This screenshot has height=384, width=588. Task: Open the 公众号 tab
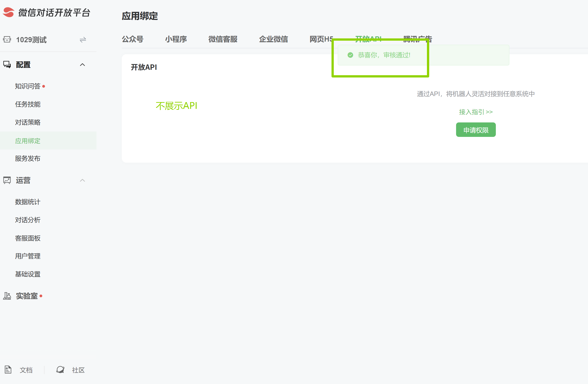pos(133,39)
